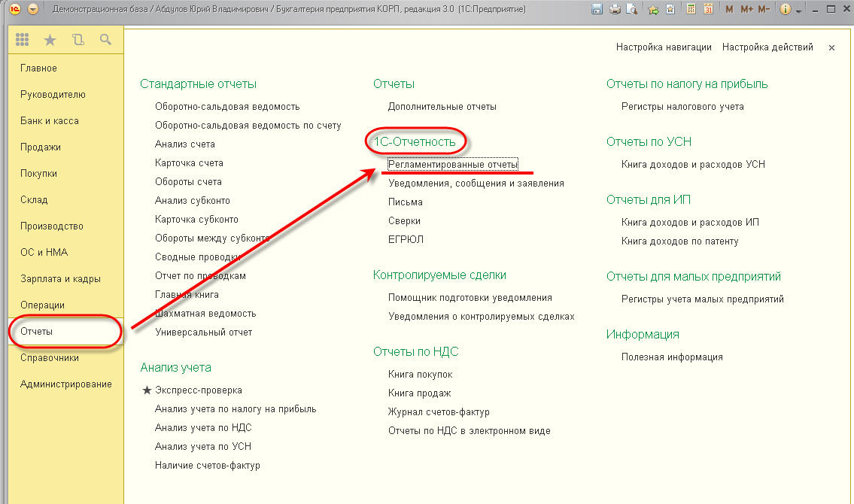Image resolution: width=854 pixels, height=504 pixels.
Task: Open Дополнительные отчеты
Action: [442, 107]
